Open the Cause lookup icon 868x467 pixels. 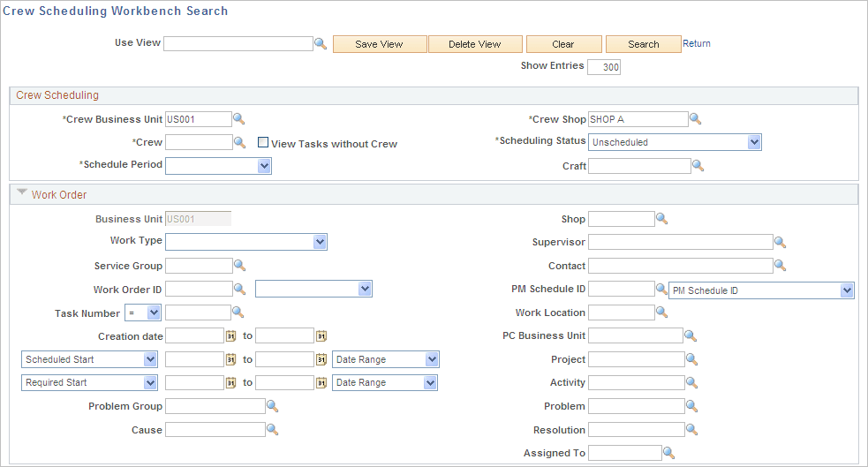pos(272,429)
